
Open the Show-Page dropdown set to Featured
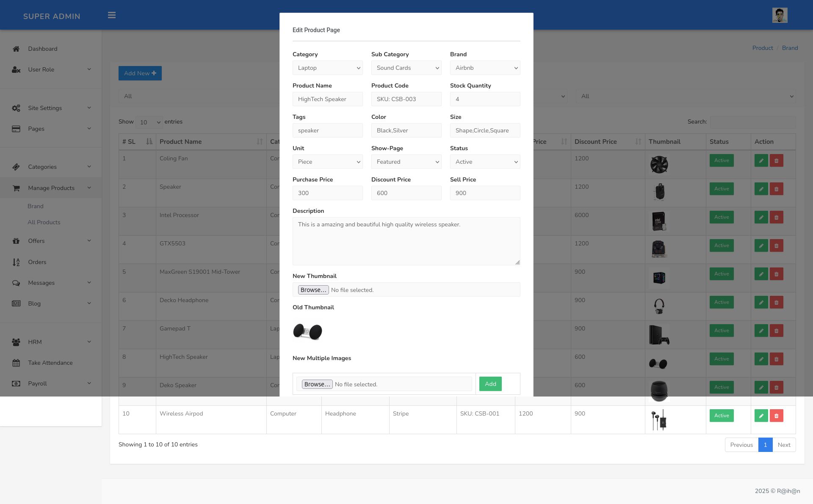[x=406, y=162]
